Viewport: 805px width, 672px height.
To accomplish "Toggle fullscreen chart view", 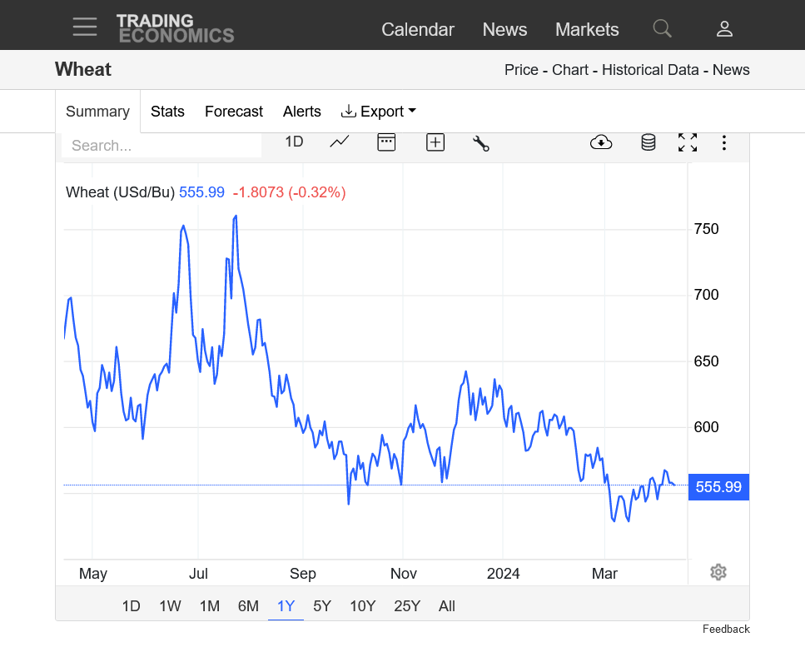I will pyautogui.click(x=687, y=142).
